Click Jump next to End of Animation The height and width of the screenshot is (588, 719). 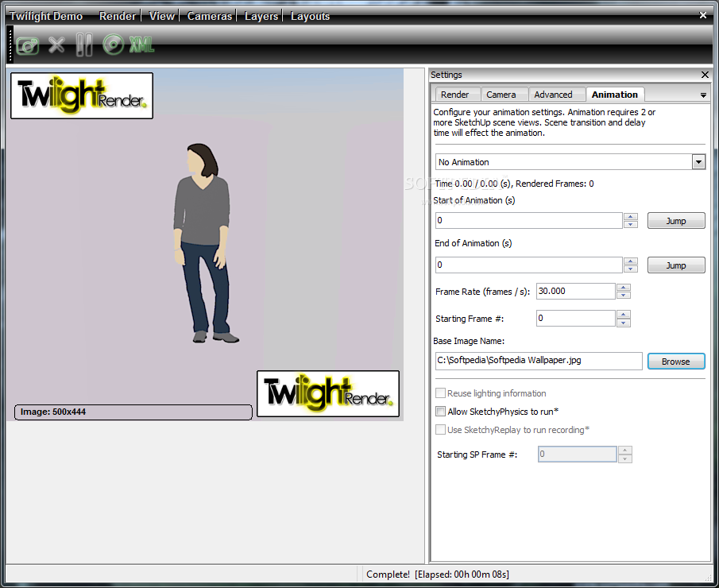point(676,265)
